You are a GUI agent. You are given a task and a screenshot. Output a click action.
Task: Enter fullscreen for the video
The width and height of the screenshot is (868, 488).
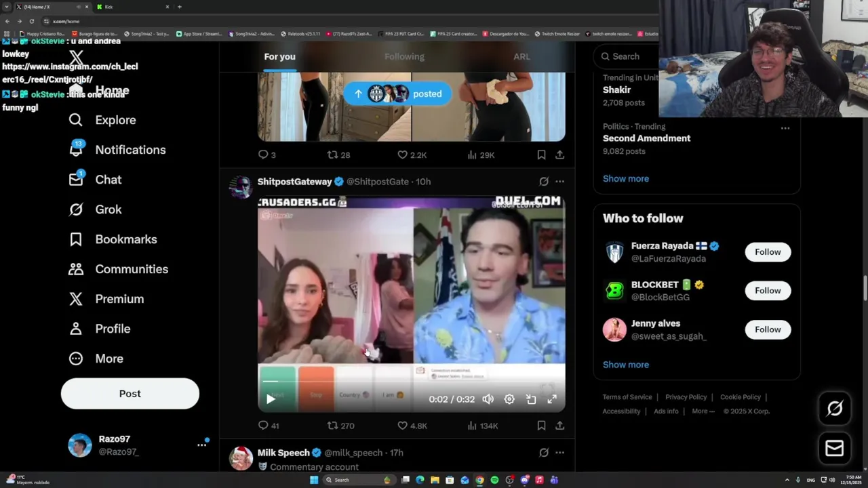click(x=552, y=399)
